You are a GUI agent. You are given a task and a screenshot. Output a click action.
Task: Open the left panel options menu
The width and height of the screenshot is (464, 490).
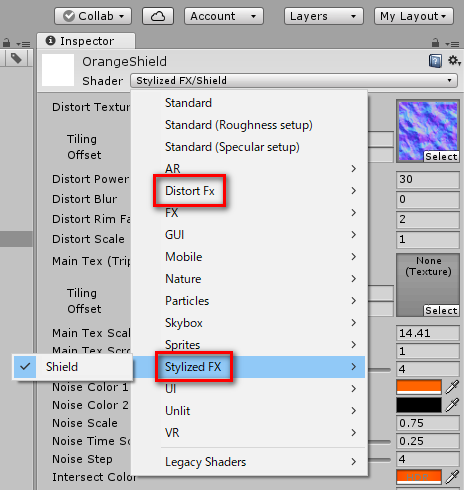(x=23, y=44)
